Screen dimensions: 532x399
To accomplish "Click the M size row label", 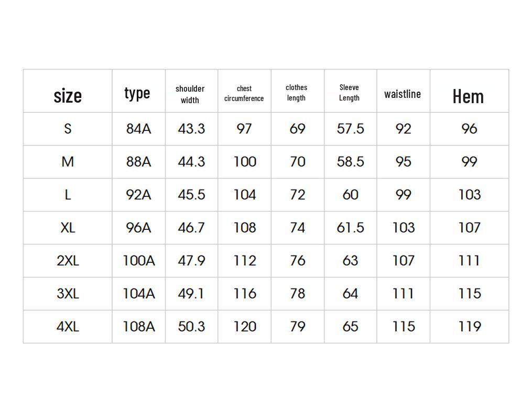I will click(68, 162).
